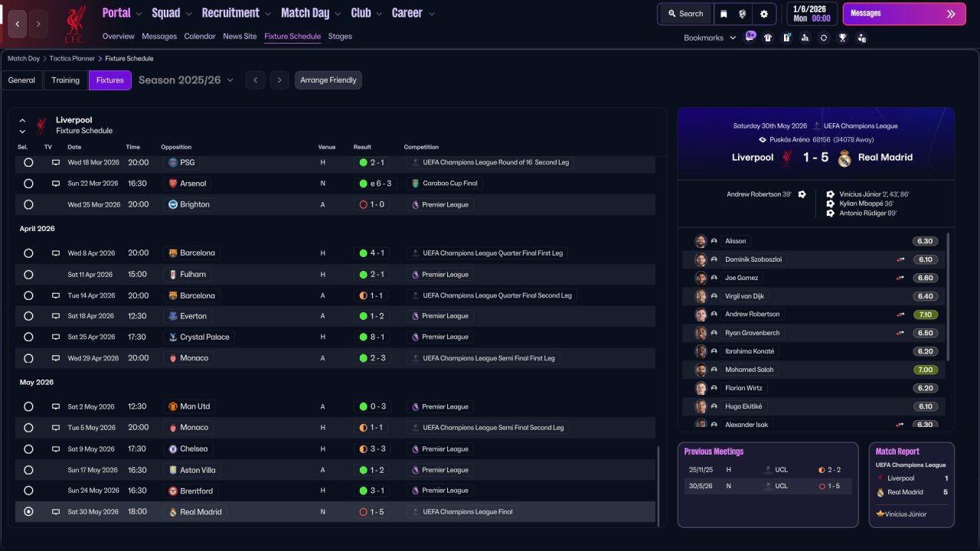980x551 pixels.
Task: Click Mohamed Salah's portrait in the ratings list
Action: [x=701, y=370]
